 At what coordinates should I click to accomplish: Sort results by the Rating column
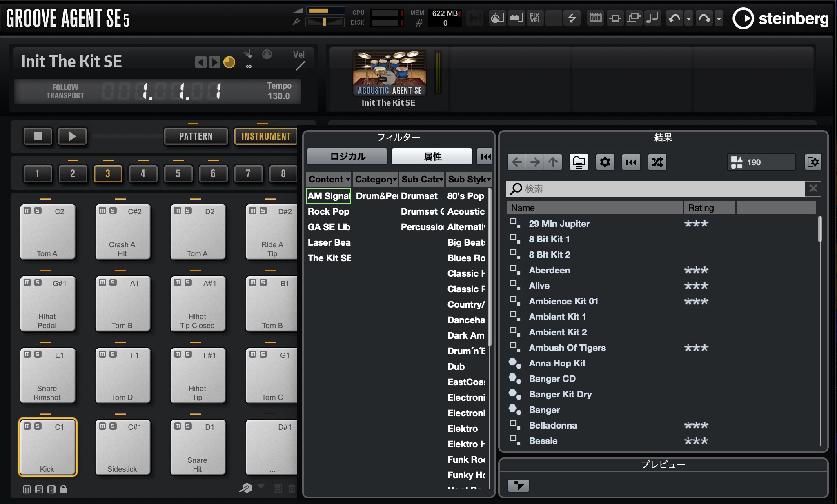pyautogui.click(x=709, y=208)
